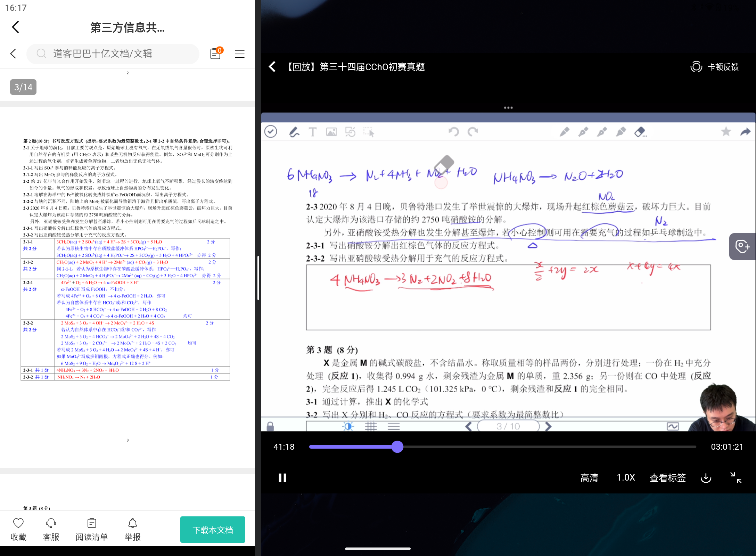Screen dimensions: 756x556
Task: Go back from the 第三方信息共 page
Action: coord(16,27)
